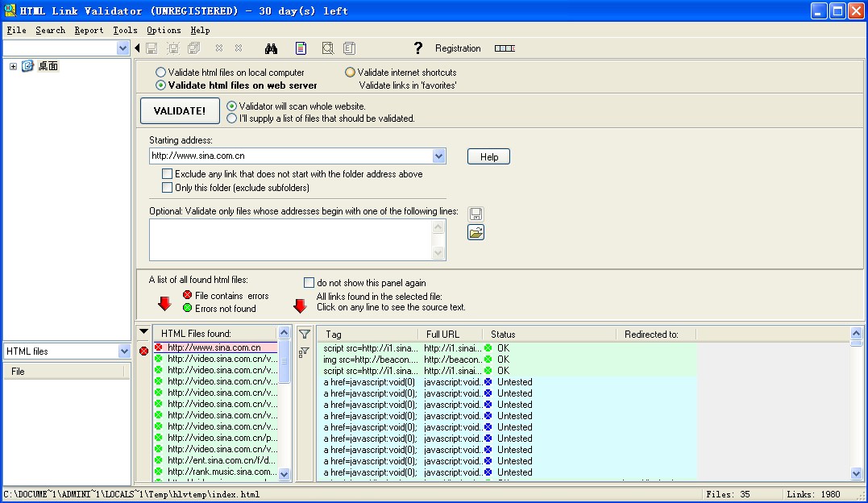This screenshot has height=503, width=868.
Task: Open the colored report document icon
Action: pyautogui.click(x=301, y=48)
